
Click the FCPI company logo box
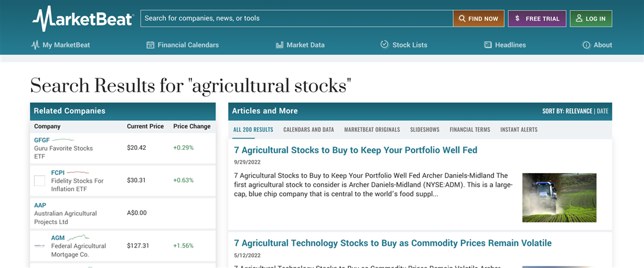(40, 181)
